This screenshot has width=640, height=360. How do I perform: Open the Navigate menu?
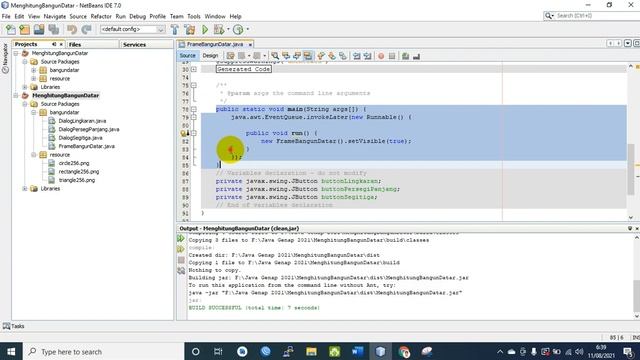(55, 16)
